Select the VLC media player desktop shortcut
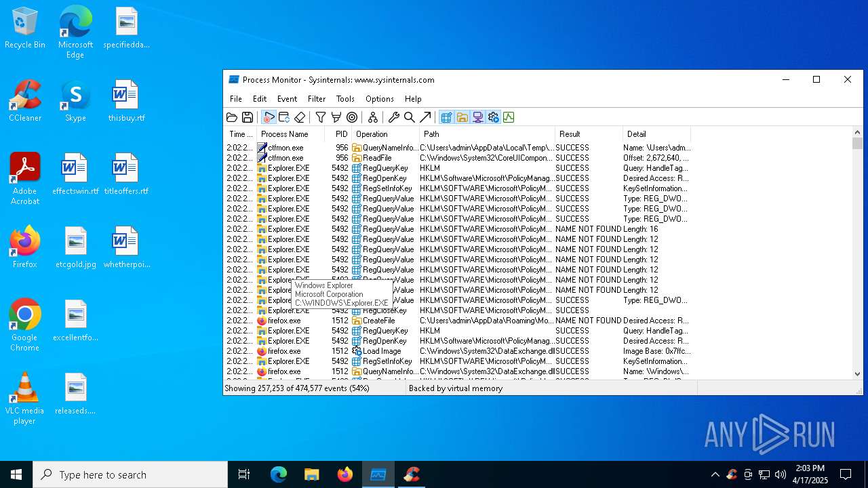868x488 pixels. (x=25, y=399)
